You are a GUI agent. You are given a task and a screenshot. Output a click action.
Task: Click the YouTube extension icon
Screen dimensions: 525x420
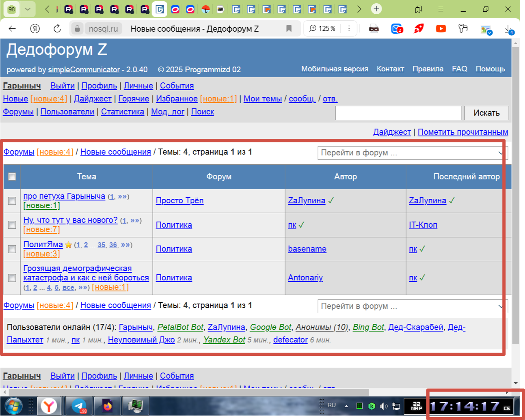pos(441,28)
